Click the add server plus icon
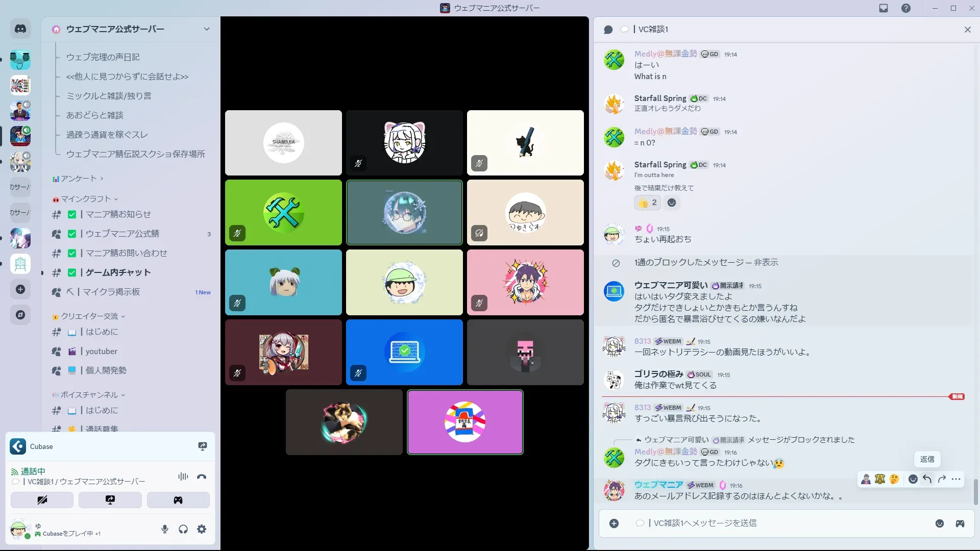The image size is (980, 551). click(20, 289)
